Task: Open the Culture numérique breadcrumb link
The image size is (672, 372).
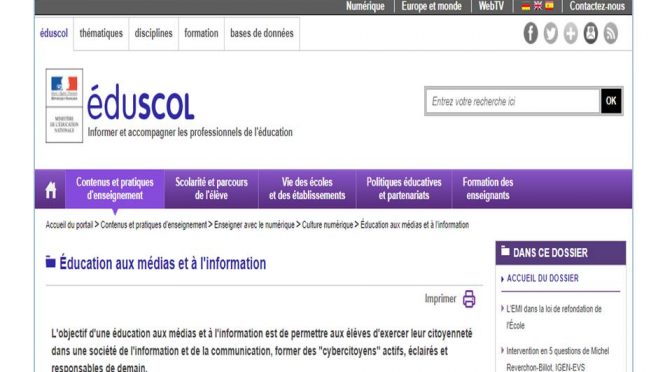Action: pos(327,225)
